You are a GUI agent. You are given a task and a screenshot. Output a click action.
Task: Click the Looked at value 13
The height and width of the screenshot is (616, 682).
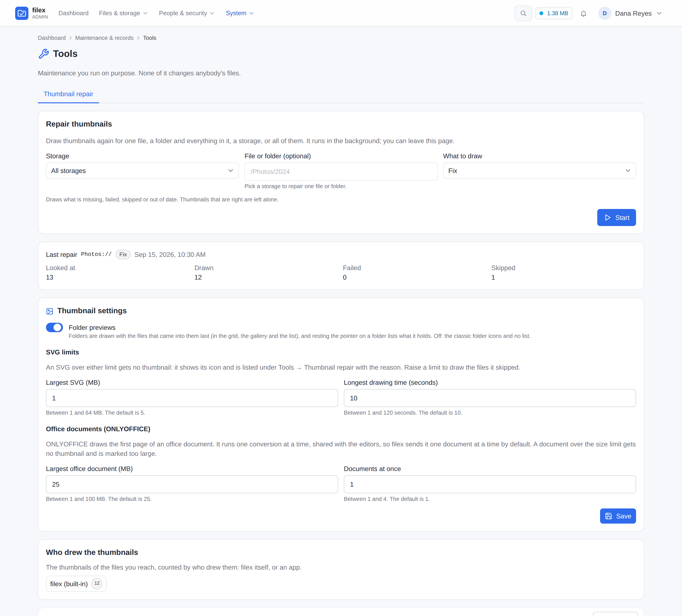(49, 277)
